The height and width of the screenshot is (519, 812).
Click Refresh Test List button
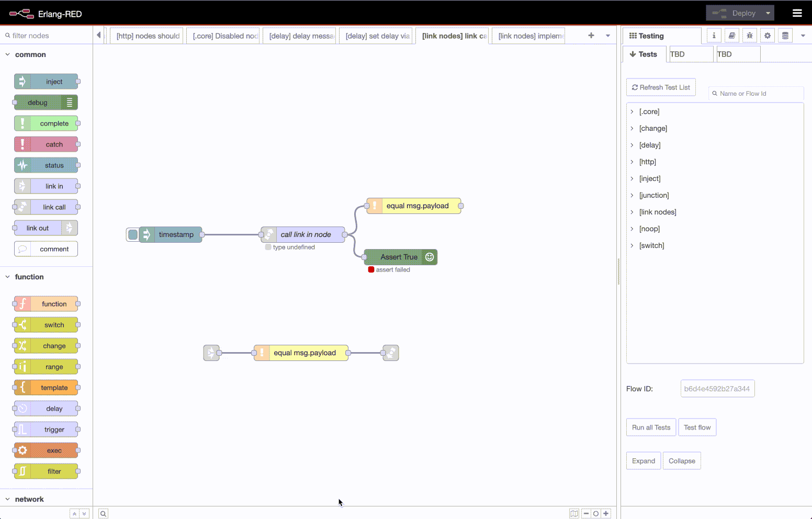tap(661, 87)
